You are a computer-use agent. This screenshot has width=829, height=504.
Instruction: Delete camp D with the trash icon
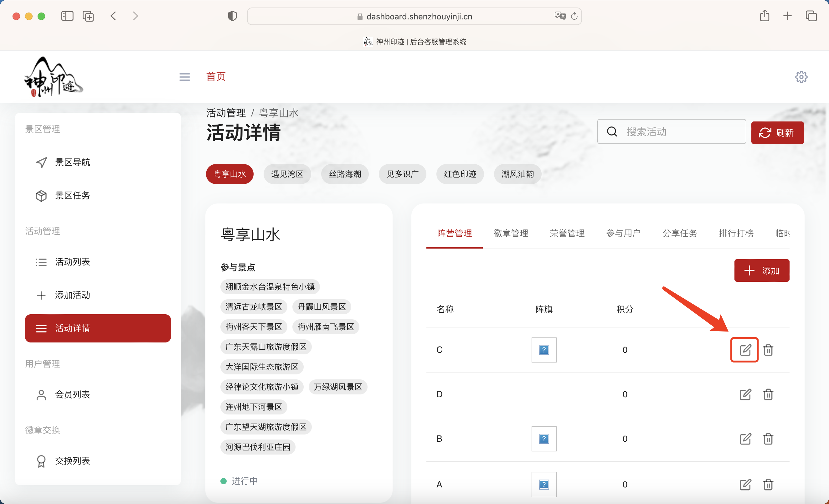click(x=769, y=394)
